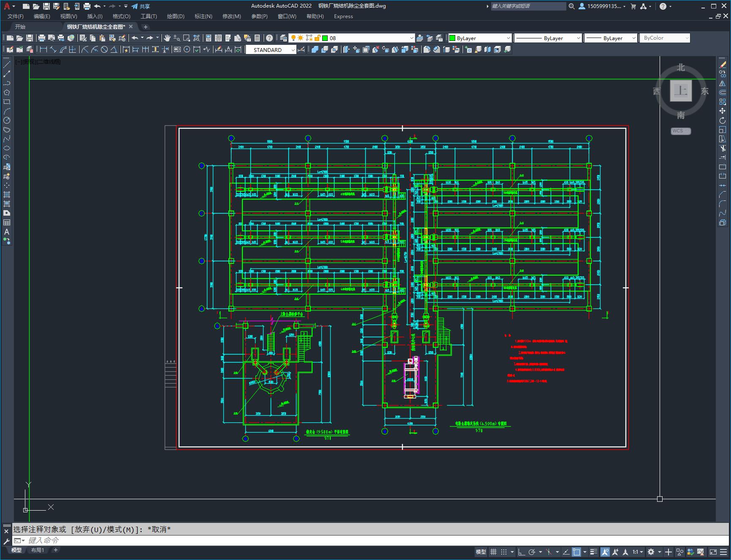The width and height of the screenshot is (731, 560).
Task: Select the Line drawing tool
Action: (7, 65)
